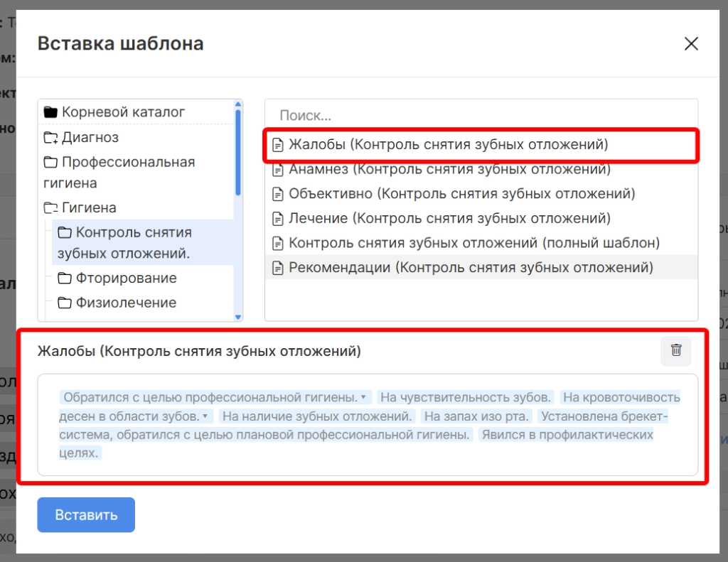The height and width of the screenshot is (562, 728).
Task: Click document icon beside Рекомендации template
Action: pyautogui.click(x=278, y=268)
